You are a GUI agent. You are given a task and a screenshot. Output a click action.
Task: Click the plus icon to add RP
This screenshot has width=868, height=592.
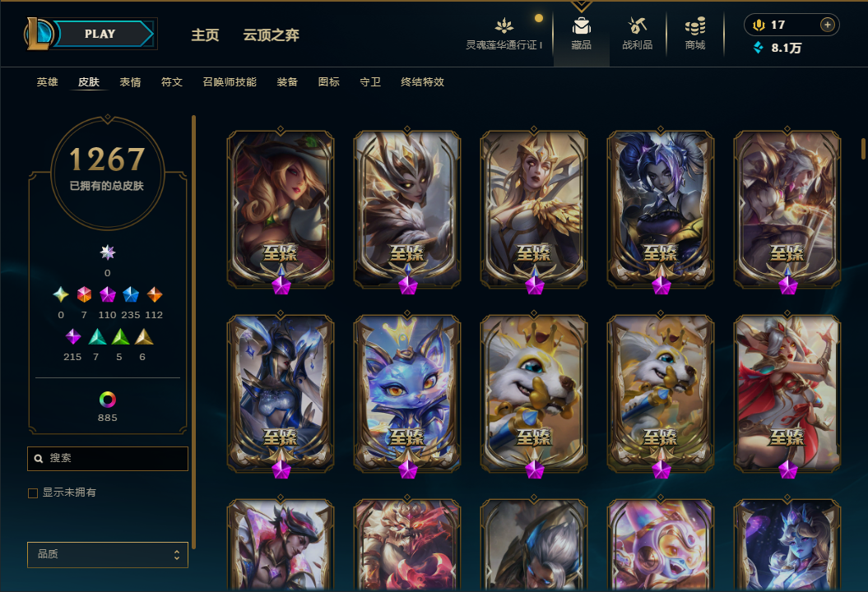[827, 25]
